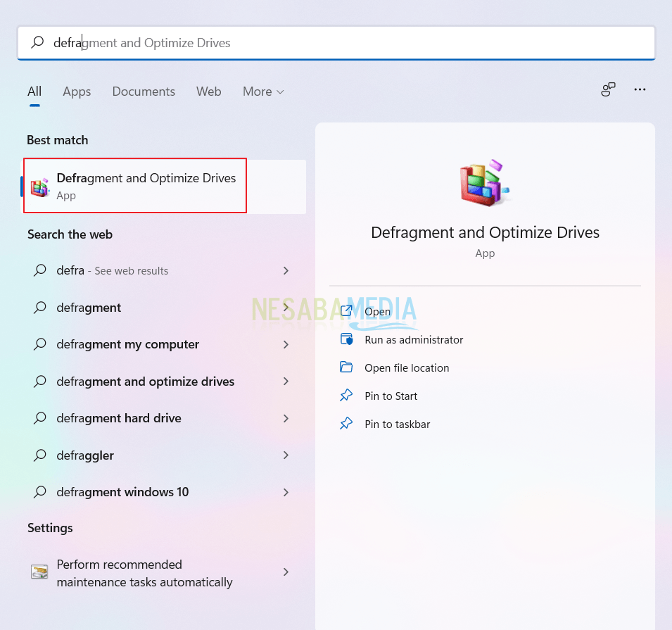This screenshot has width=672, height=630.
Task: Expand the 'defragment my computer' suggestion arrow
Action: 286,344
